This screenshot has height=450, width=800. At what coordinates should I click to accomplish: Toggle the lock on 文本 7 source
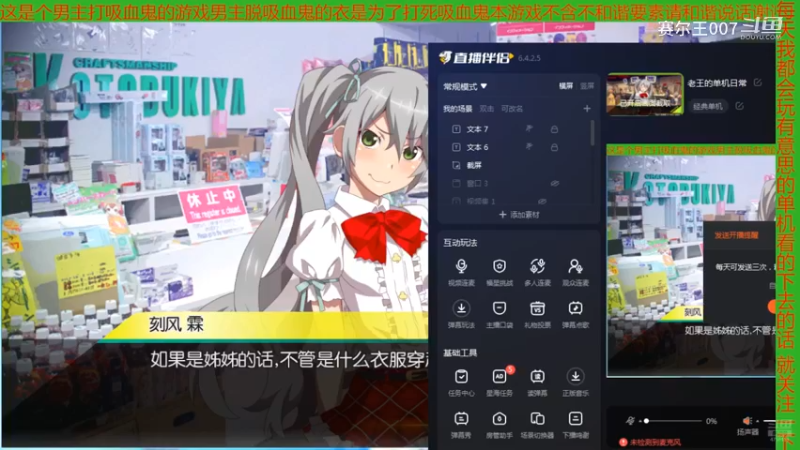(x=554, y=130)
